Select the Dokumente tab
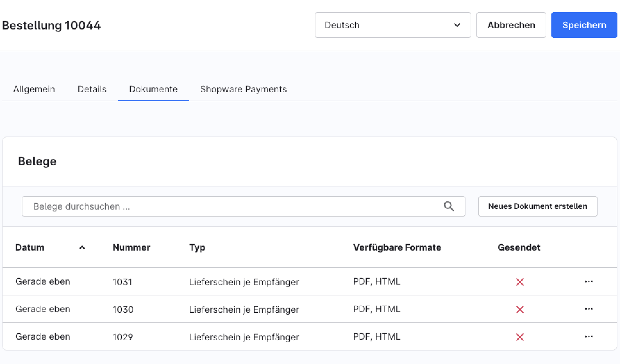Viewport: 620px width, 364px height. tap(153, 89)
